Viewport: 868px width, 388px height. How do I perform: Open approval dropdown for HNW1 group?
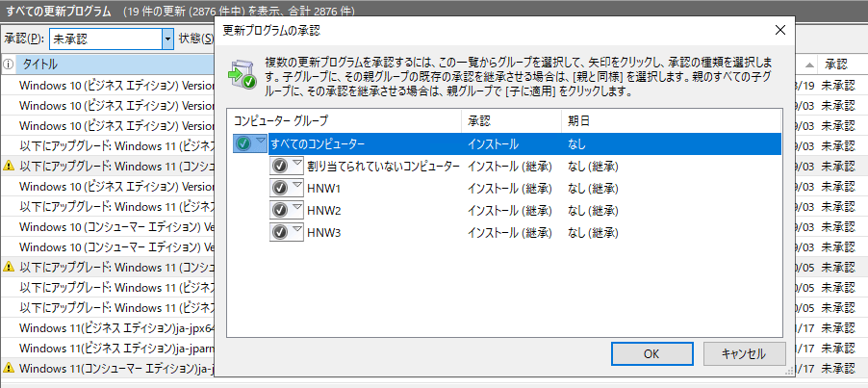(x=287, y=188)
